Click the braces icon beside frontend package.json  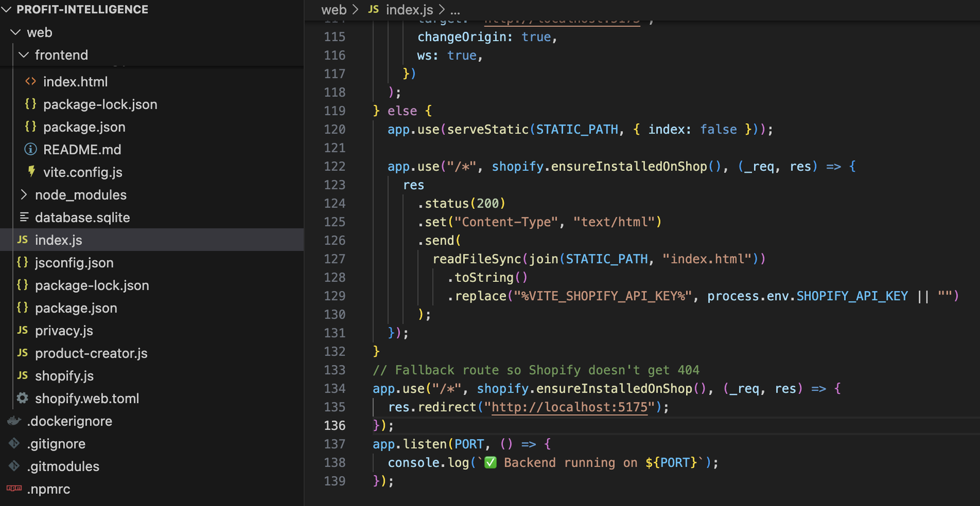tap(31, 127)
